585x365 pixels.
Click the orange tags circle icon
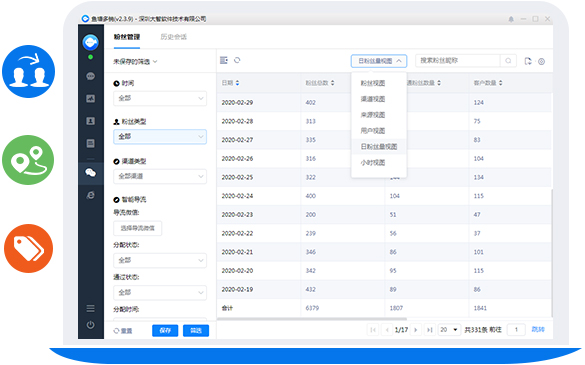coord(28,249)
